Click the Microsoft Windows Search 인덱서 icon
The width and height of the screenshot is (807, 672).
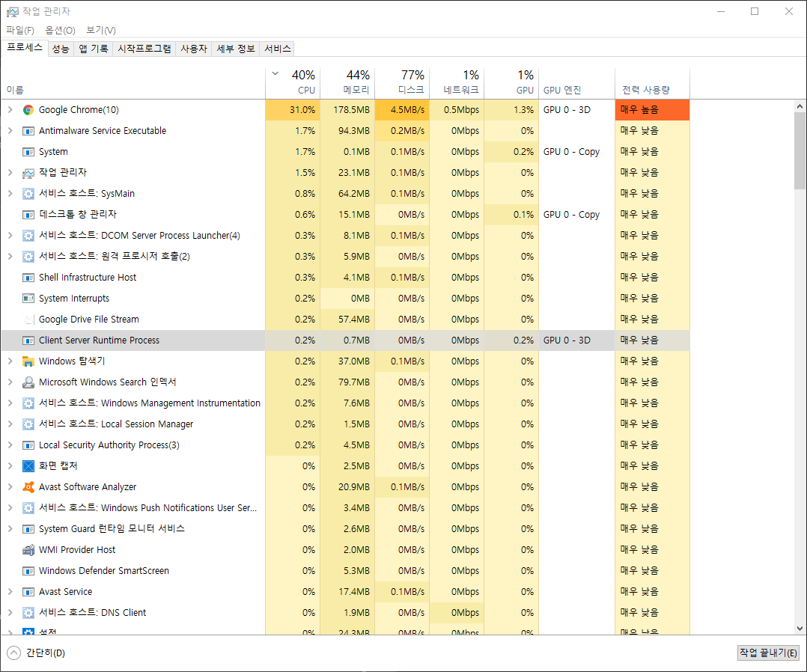click(x=28, y=382)
